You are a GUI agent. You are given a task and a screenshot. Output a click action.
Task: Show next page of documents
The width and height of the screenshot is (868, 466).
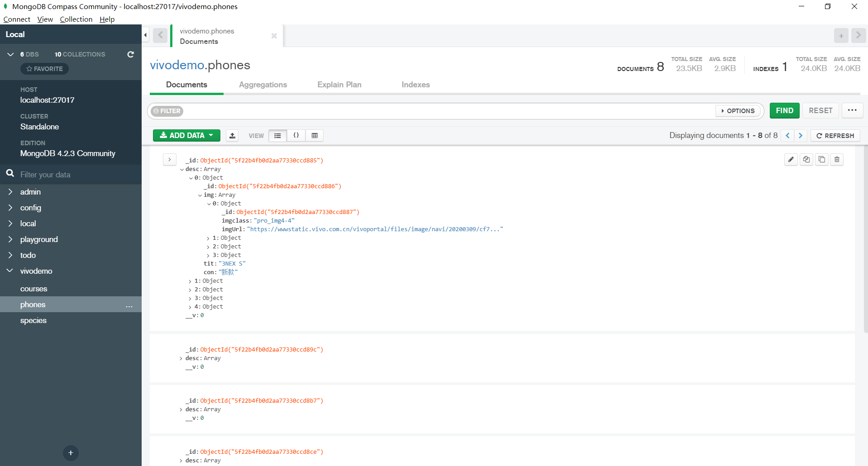801,135
